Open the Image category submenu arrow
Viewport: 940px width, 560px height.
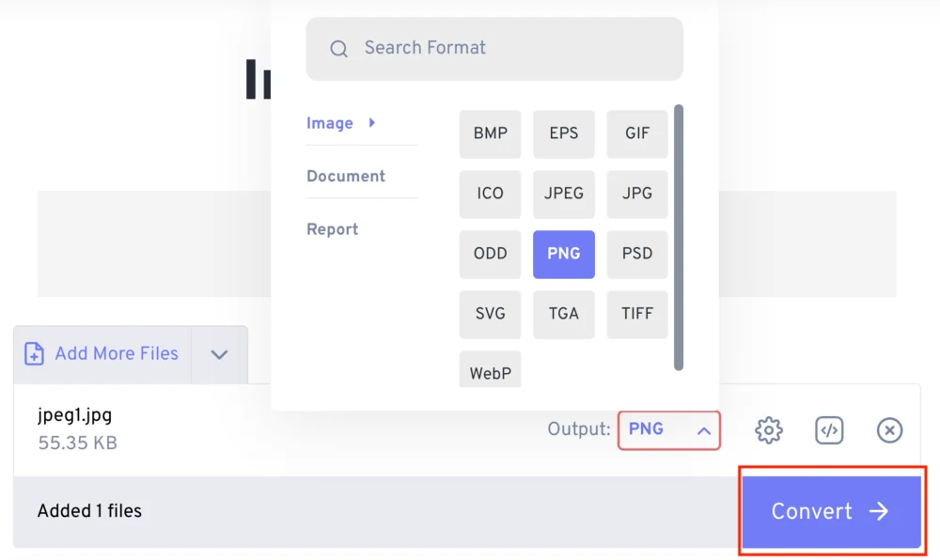point(372,123)
